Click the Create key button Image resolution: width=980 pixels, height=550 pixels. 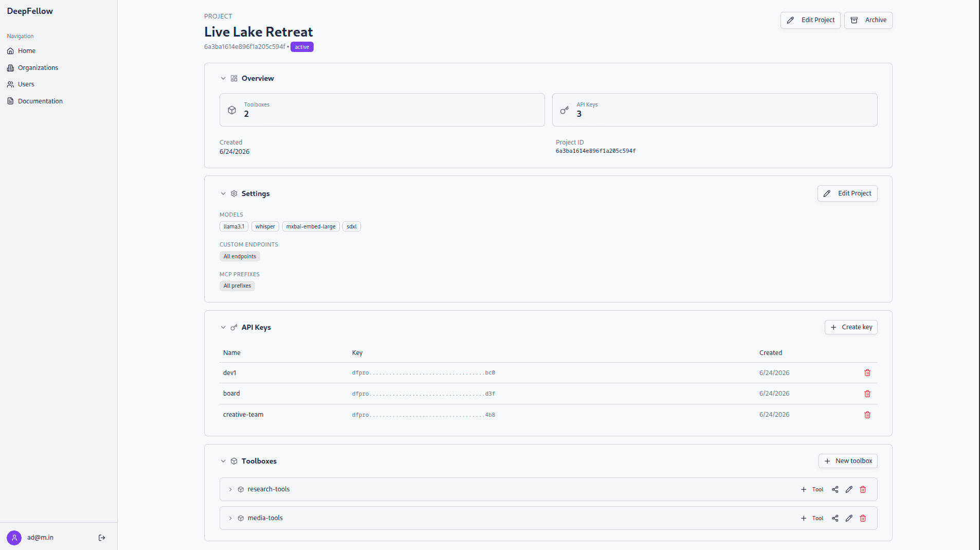pyautogui.click(x=851, y=327)
